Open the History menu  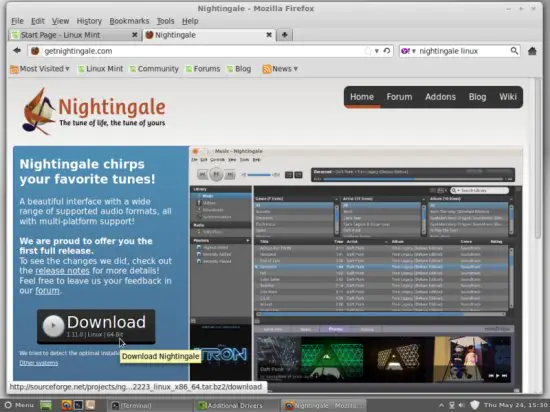pyautogui.click(x=89, y=21)
